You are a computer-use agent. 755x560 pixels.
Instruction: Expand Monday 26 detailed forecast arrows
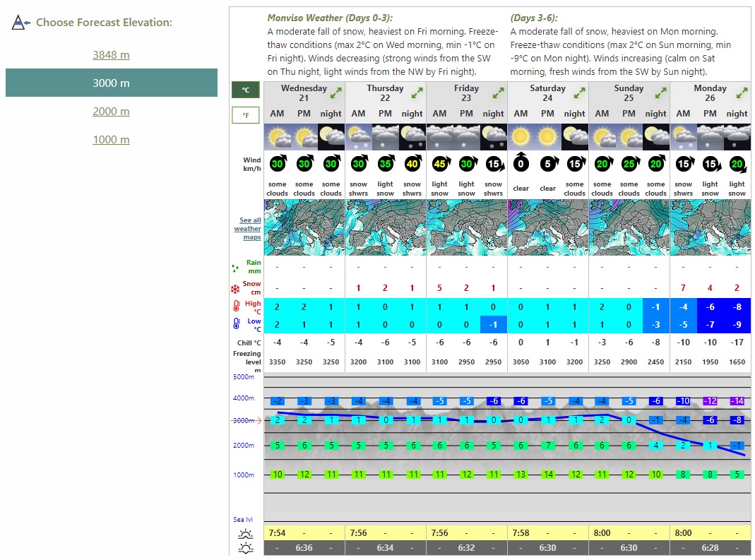[x=742, y=93]
